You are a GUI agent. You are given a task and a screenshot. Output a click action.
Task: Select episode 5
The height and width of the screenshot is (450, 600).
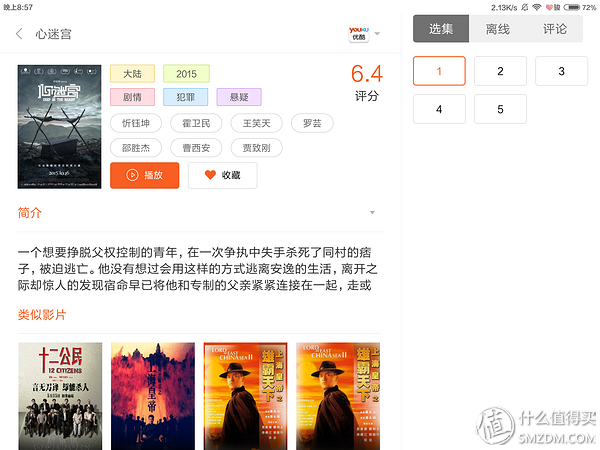pos(500,108)
